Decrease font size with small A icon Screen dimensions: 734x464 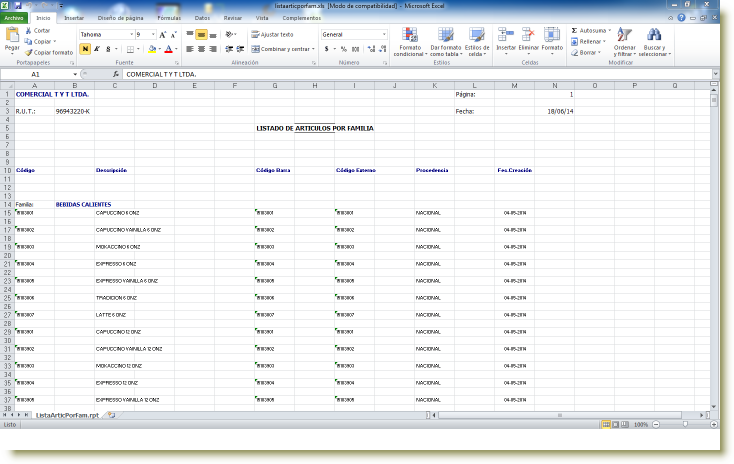point(173,35)
